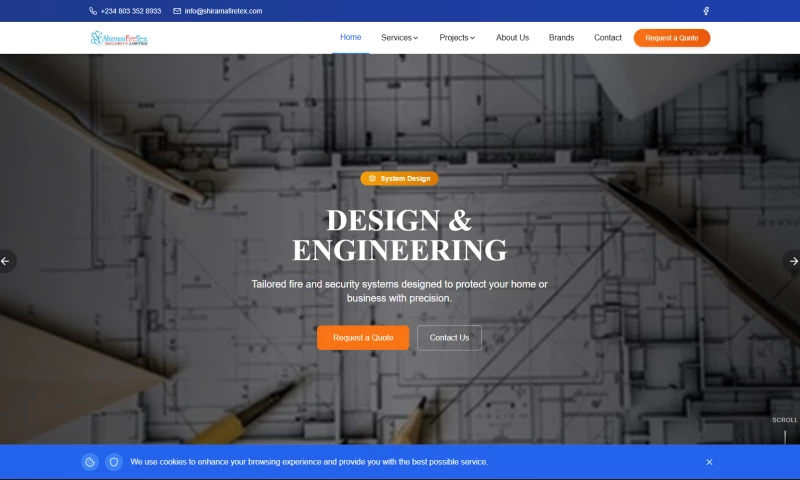The image size is (800, 480).
Task: Open the About Us page
Action: (512, 38)
